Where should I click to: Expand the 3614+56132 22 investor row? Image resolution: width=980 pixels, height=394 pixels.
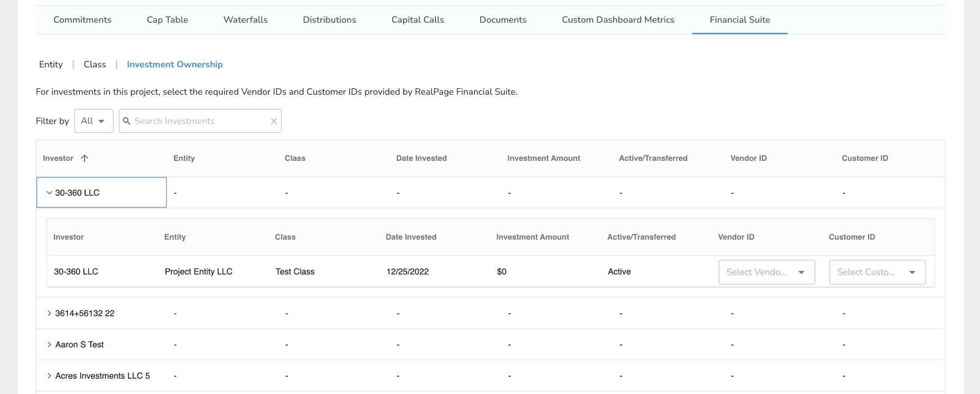click(x=50, y=313)
